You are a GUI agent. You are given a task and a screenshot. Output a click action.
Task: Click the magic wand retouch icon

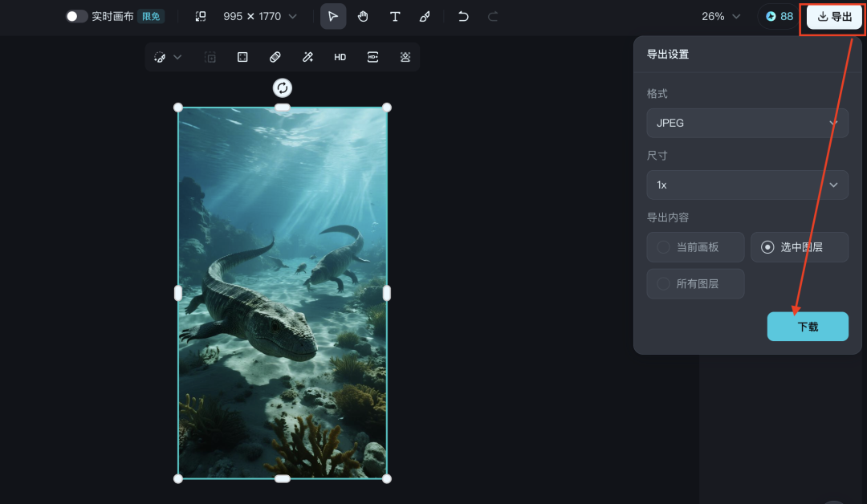[307, 57]
